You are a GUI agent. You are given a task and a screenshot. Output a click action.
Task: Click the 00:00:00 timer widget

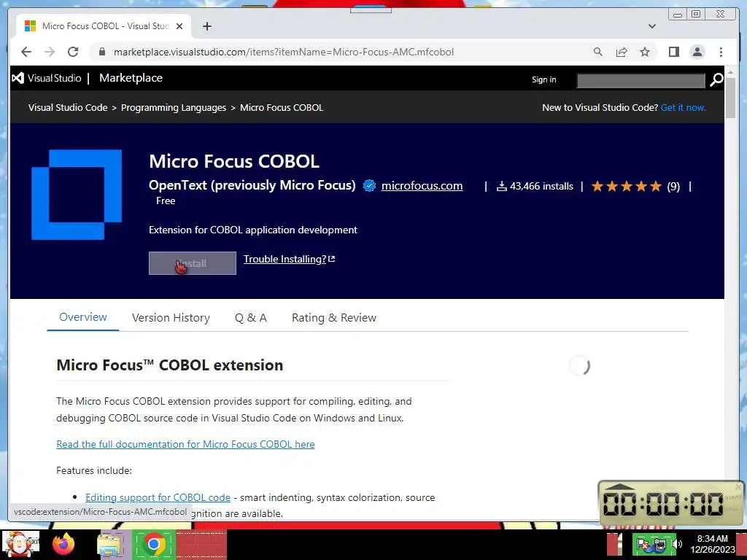point(670,503)
